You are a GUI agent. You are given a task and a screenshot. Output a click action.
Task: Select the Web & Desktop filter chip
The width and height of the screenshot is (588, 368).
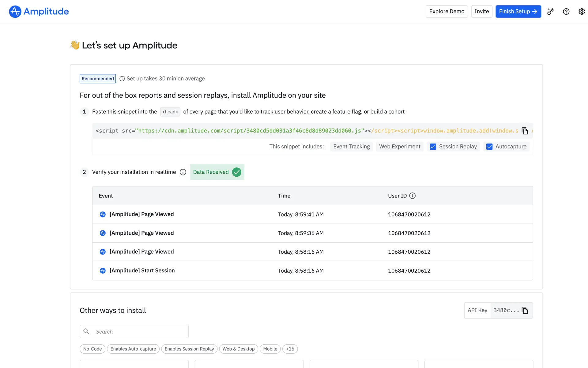tap(238, 349)
